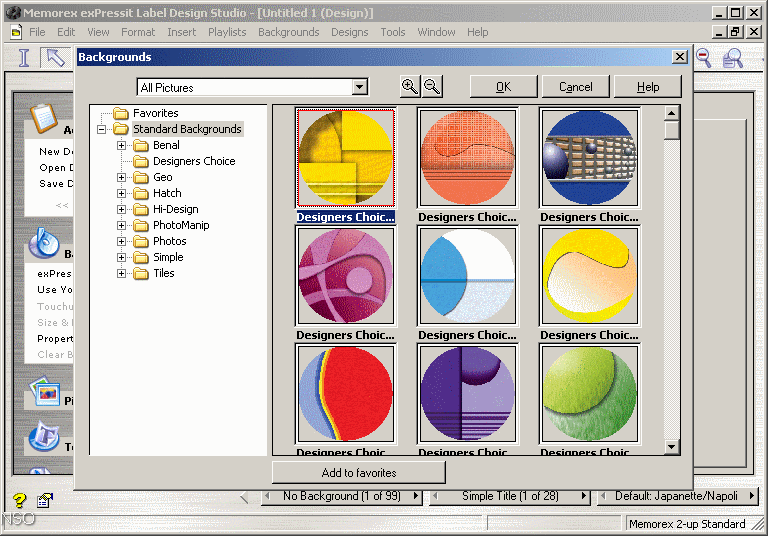Open the Playlists menu
The width and height of the screenshot is (768, 536).
227,32
